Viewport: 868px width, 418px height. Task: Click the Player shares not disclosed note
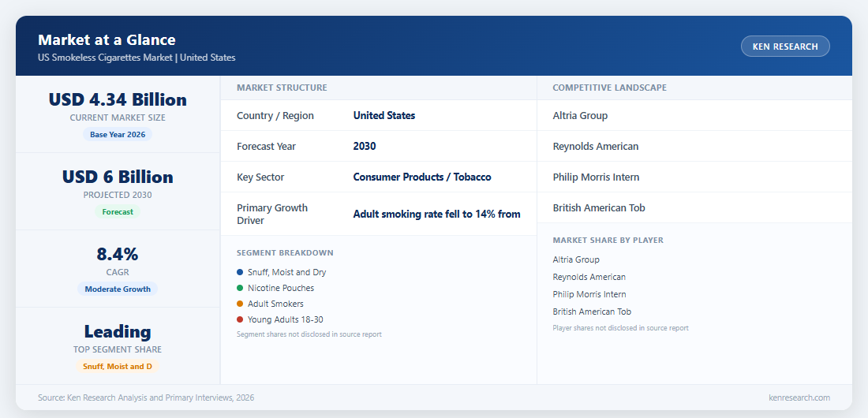620,328
